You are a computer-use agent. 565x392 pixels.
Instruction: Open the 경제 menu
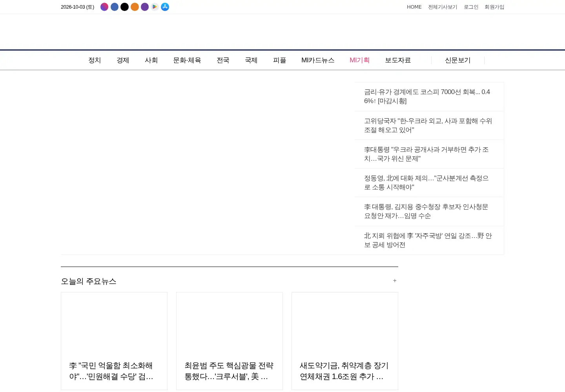pos(123,60)
